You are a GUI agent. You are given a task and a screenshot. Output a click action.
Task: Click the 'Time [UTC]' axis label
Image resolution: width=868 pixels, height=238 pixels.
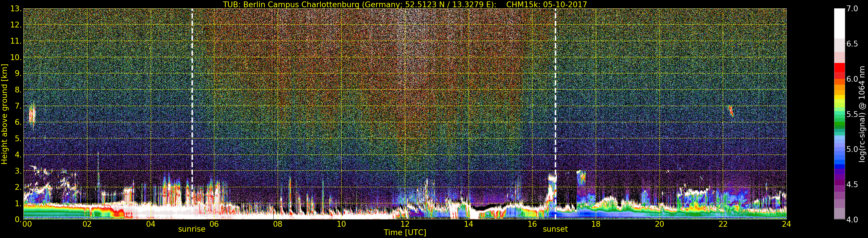(x=405, y=232)
